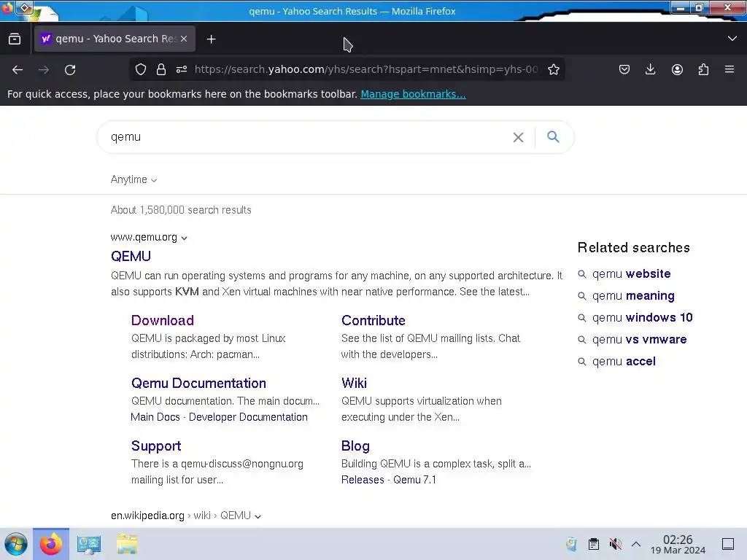Click the en.wikipedia.org result URL
The image size is (747, 560).
tap(147, 516)
